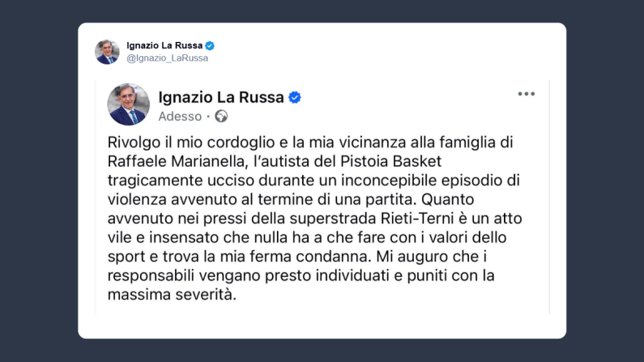Click the small profile avatar at top
The width and height of the screenshot is (644, 362).
pos(107,52)
